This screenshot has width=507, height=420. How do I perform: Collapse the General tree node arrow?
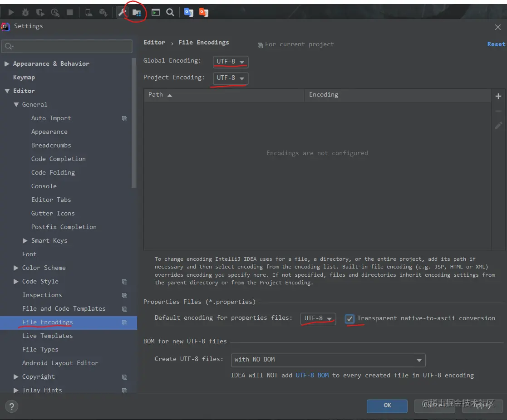click(x=16, y=105)
